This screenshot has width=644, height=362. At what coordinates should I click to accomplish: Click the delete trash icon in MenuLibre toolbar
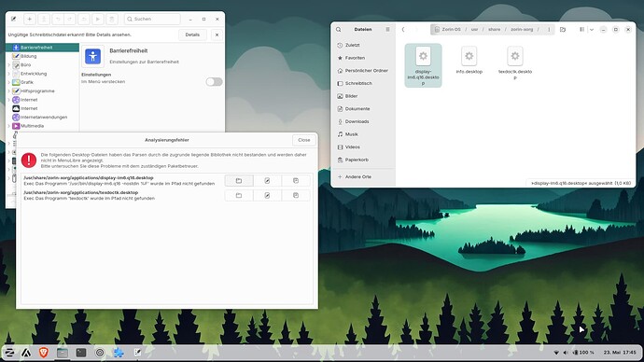tap(112, 19)
